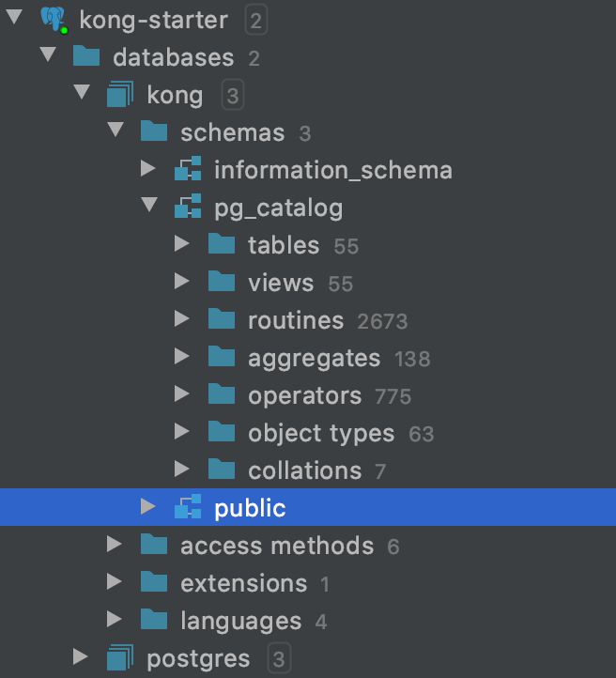Select the views 55 label
The image size is (616, 678).
tap(300, 284)
